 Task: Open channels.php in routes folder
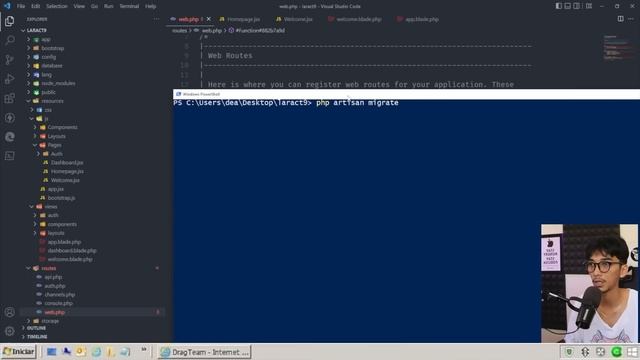60,295
